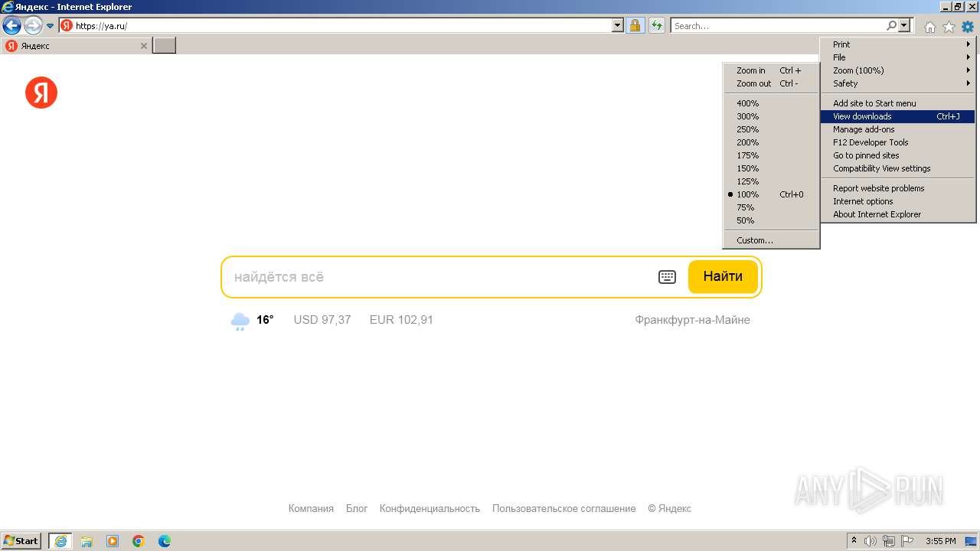Click the USD 97,37 rate

click(322, 320)
